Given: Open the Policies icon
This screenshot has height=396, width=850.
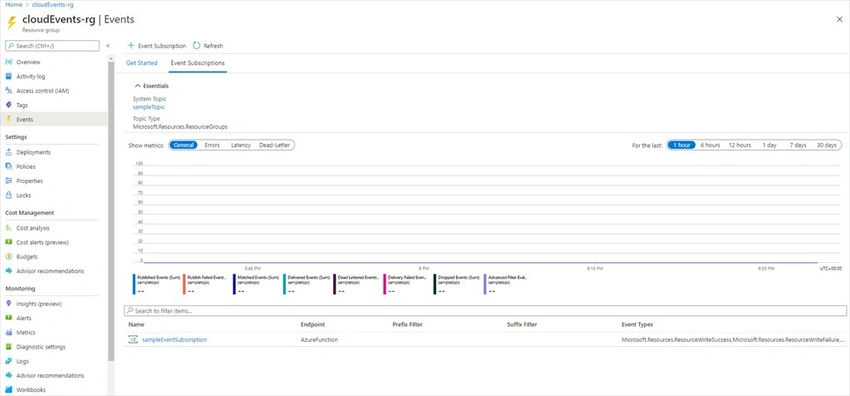Looking at the screenshot, I should [9, 166].
